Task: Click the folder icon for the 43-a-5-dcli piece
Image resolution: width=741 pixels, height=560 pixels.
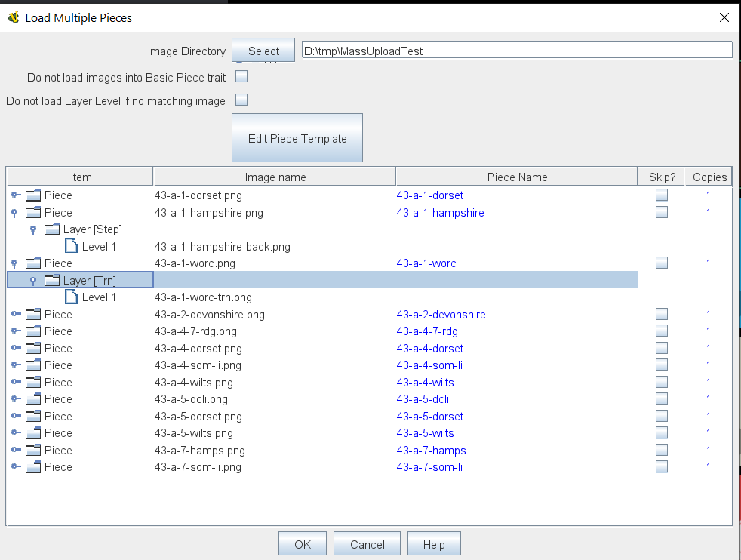Action: click(x=33, y=399)
